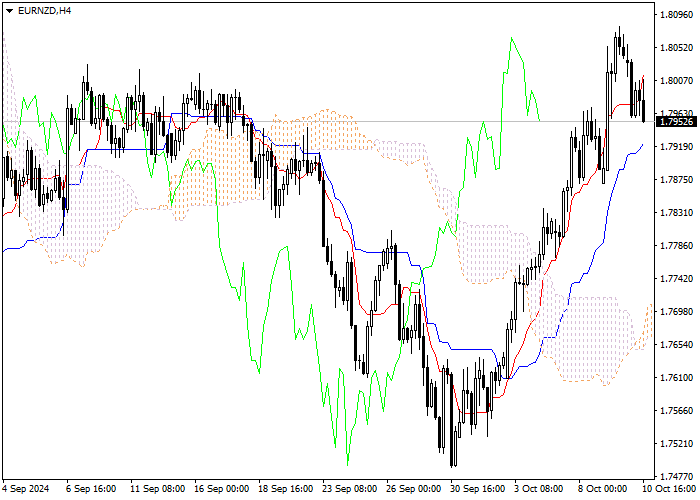Click the 11 Sep 08:00 time label
Screen dimensions: 700x500
pos(158,489)
